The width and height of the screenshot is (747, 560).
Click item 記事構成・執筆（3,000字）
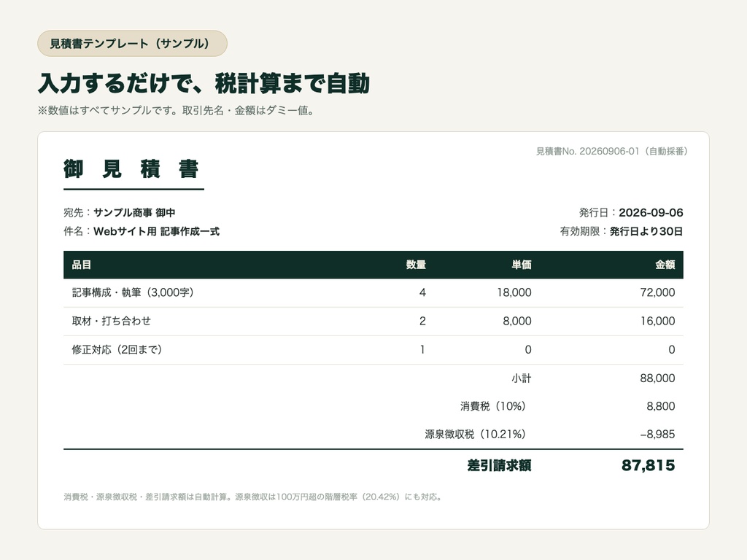133,292
